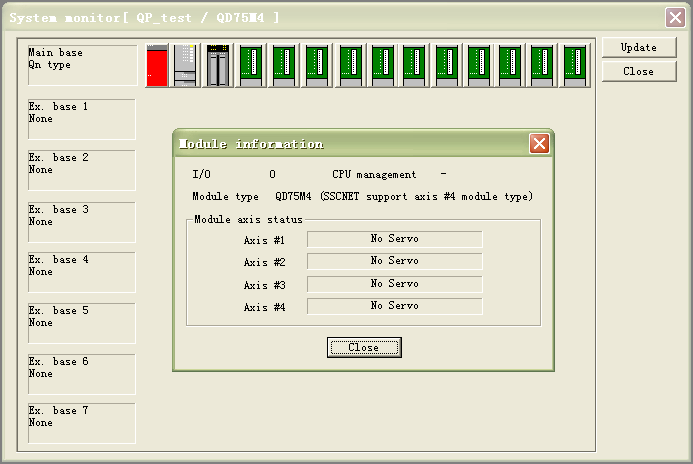
Task: Click the Ex. base 1 entry
Action: point(82,119)
